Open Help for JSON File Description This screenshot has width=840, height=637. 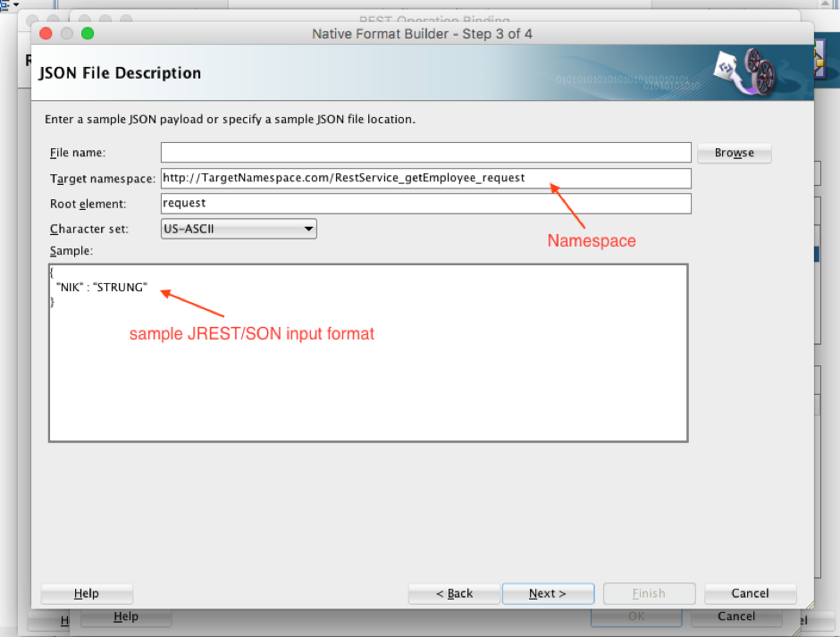pos(87,593)
